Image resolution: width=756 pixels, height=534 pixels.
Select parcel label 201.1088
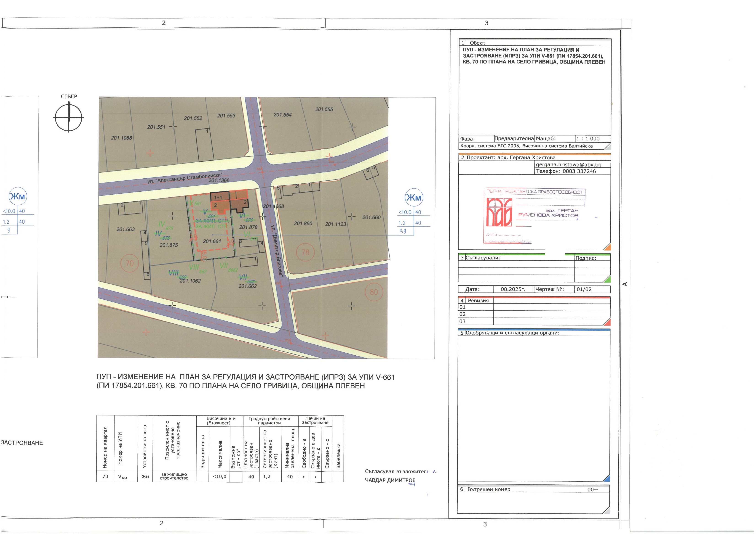pos(121,138)
